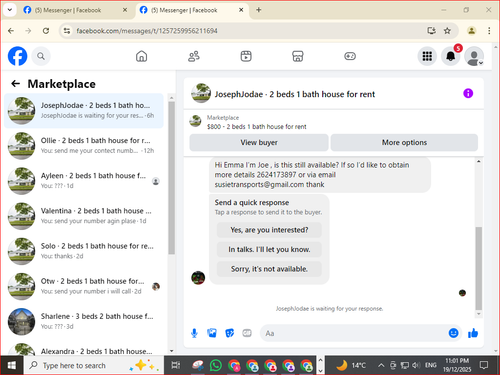Image resolution: width=500 pixels, height=375 pixels.
Task: Open conversation information purple icon
Action: [468, 93]
